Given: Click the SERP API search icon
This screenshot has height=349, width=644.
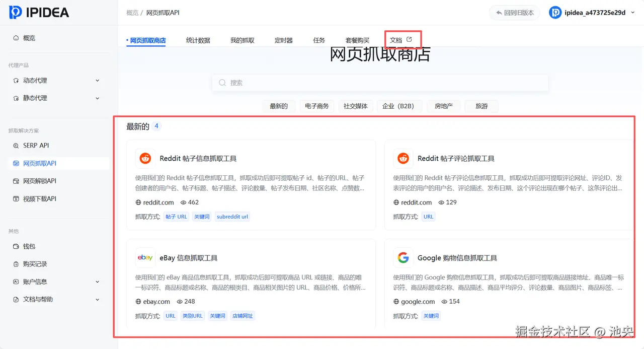Looking at the screenshot, I should coord(16,146).
